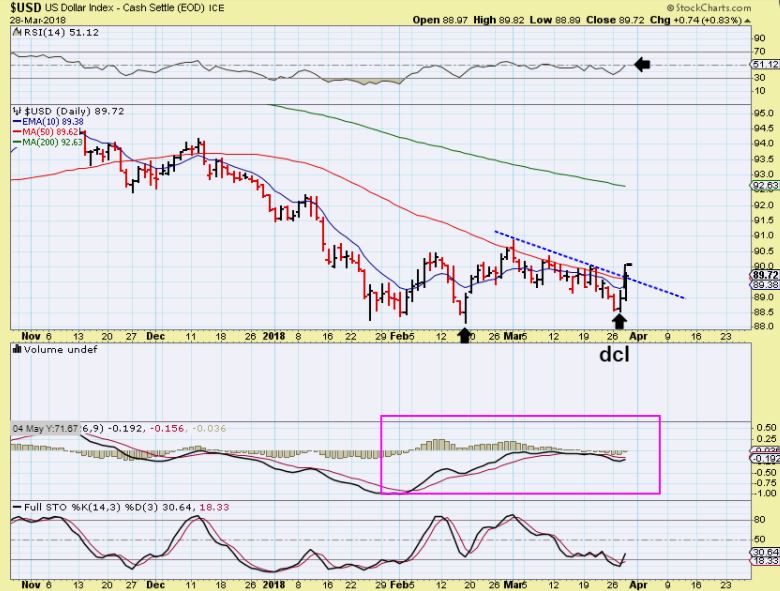The width and height of the screenshot is (780, 591).
Task: Click the blue dashed trendline end
Action: point(683,297)
